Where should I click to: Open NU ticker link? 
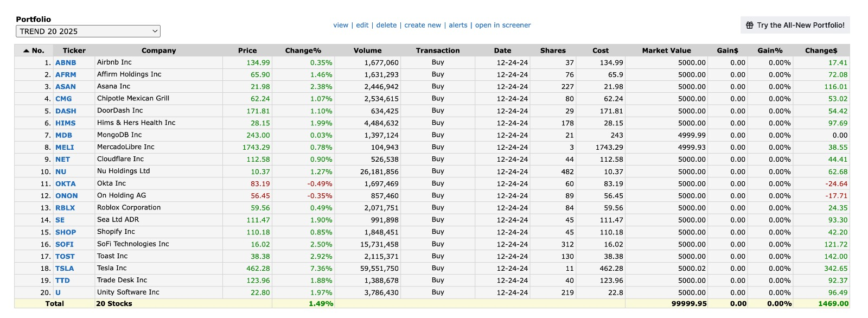(x=61, y=171)
